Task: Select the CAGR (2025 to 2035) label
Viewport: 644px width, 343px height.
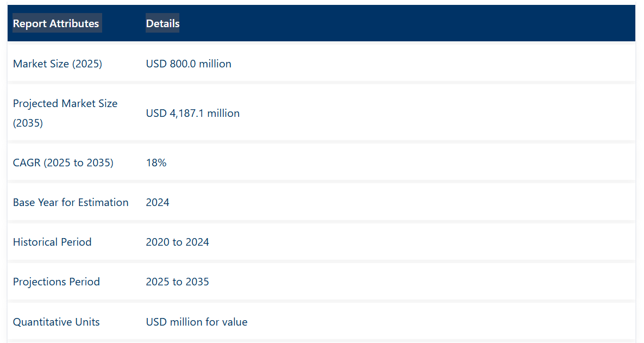Action: pyautogui.click(x=63, y=163)
